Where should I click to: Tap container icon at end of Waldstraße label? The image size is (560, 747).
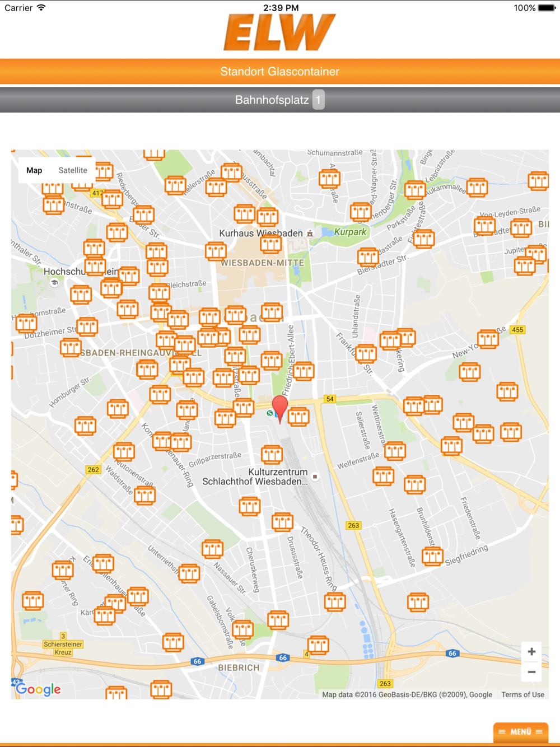[145, 495]
